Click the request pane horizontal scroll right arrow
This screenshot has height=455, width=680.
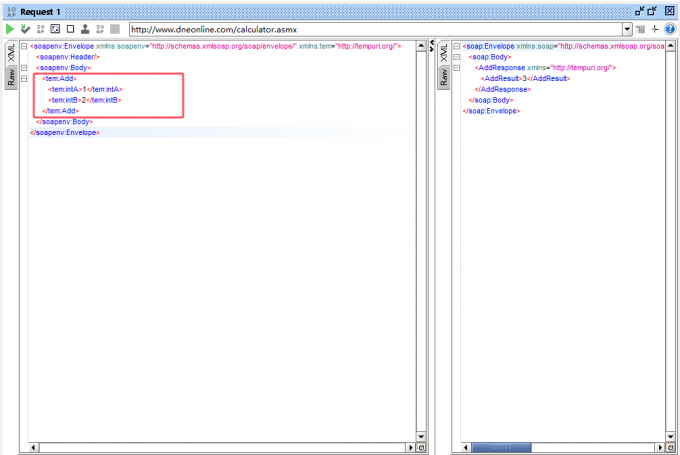pyautogui.click(x=411, y=447)
